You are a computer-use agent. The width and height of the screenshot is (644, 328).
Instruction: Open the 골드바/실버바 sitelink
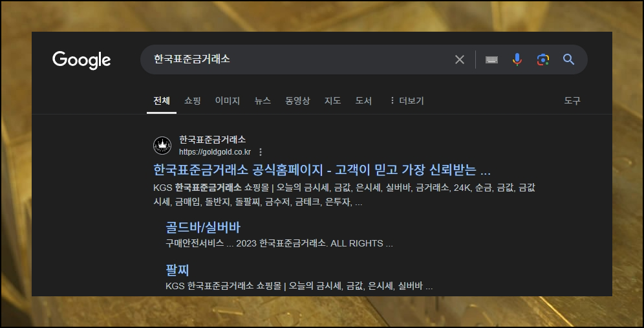tap(203, 227)
